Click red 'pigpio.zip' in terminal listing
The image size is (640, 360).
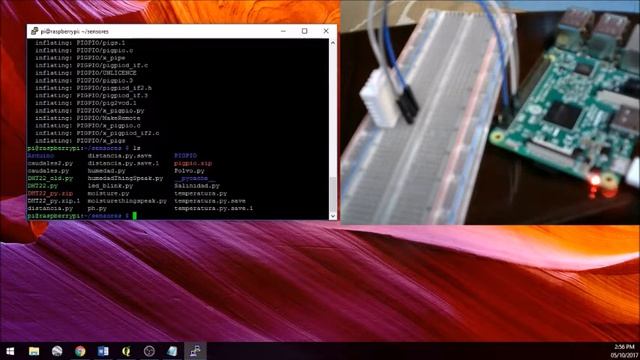(x=193, y=163)
